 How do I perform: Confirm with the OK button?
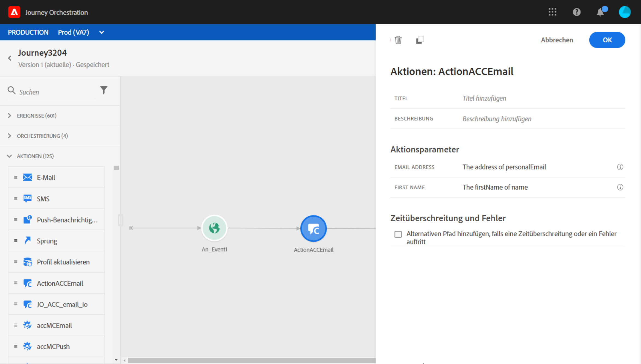pyautogui.click(x=607, y=40)
